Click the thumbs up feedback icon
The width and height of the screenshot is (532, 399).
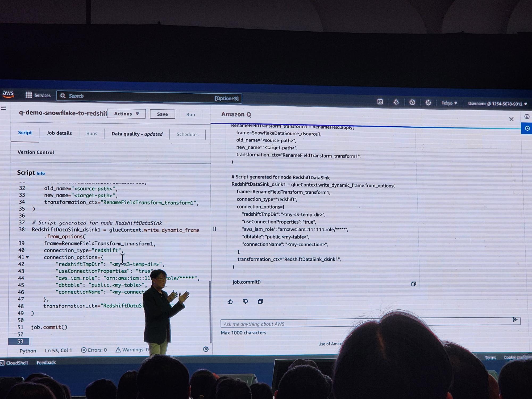tap(230, 301)
